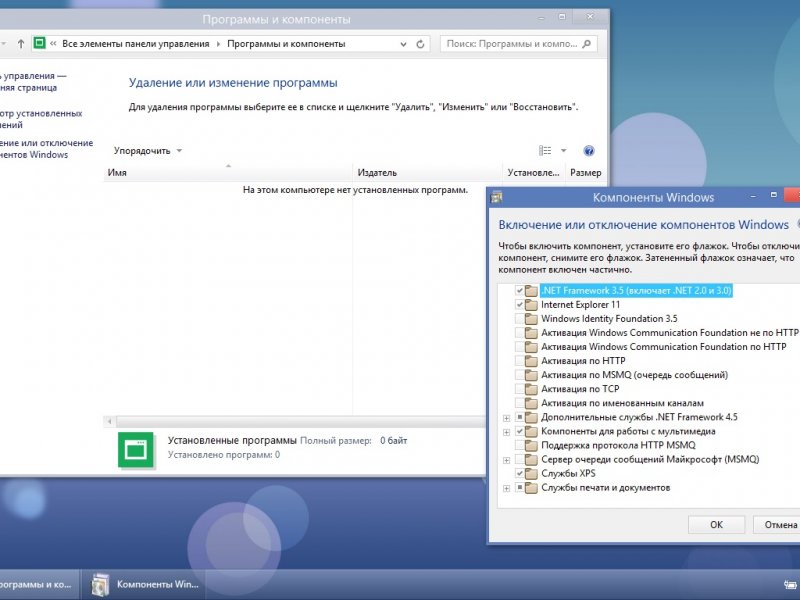Click Программы и компоненты breadcrumb

286,44
